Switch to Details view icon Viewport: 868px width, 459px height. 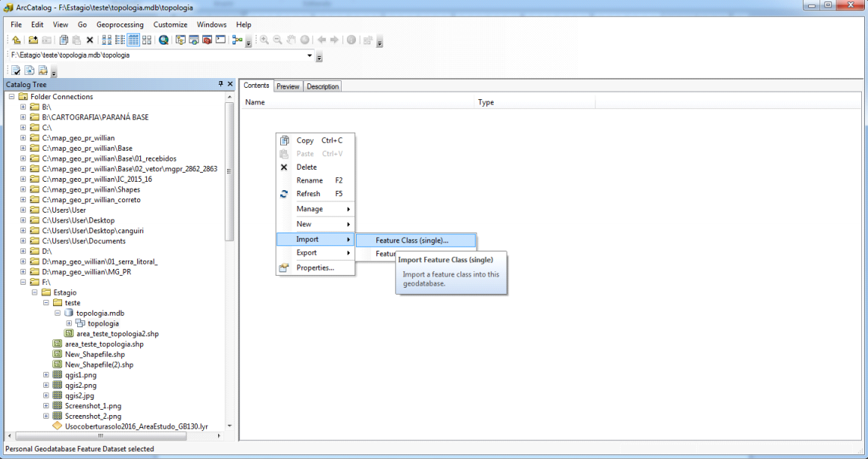133,40
